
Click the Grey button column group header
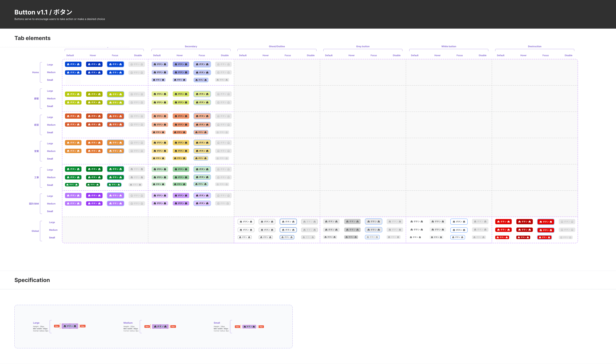pyautogui.click(x=363, y=46)
